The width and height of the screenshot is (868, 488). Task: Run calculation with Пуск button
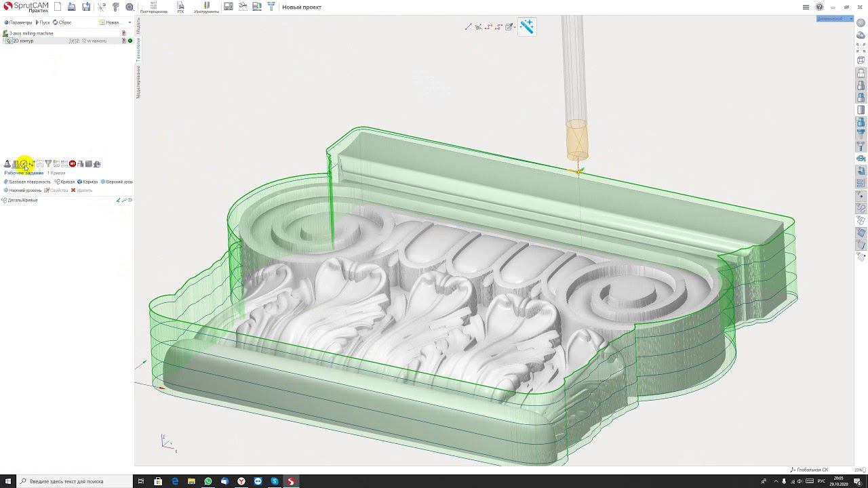point(43,22)
